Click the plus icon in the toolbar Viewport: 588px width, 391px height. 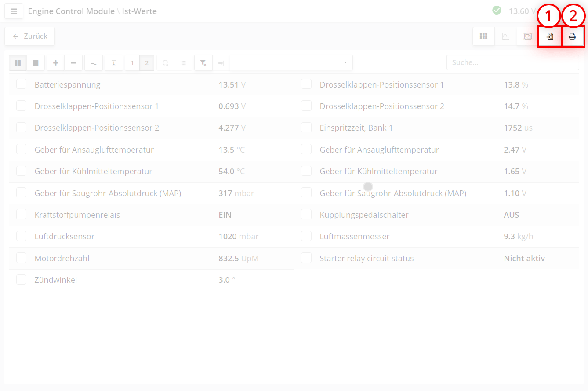tap(56, 63)
